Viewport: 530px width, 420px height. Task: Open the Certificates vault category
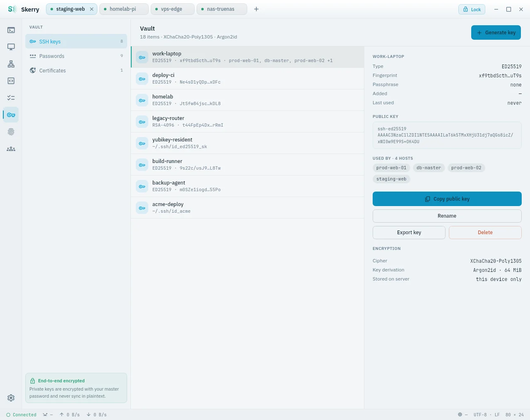coord(76,71)
